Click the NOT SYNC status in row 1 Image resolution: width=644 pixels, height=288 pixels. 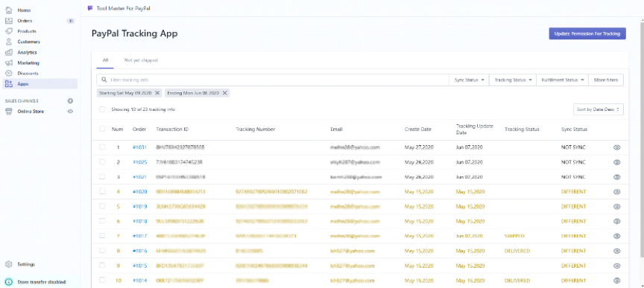point(573,147)
